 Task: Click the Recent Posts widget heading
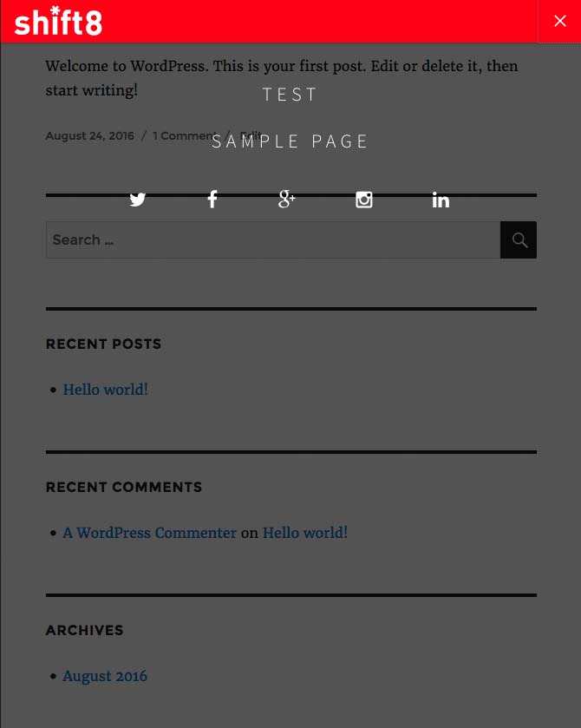(103, 344)
